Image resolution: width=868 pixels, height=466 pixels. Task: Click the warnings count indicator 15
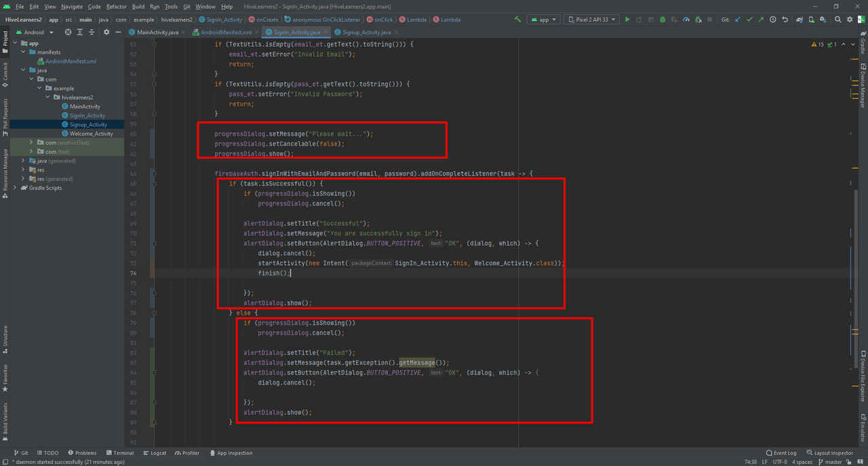(818, 45)
